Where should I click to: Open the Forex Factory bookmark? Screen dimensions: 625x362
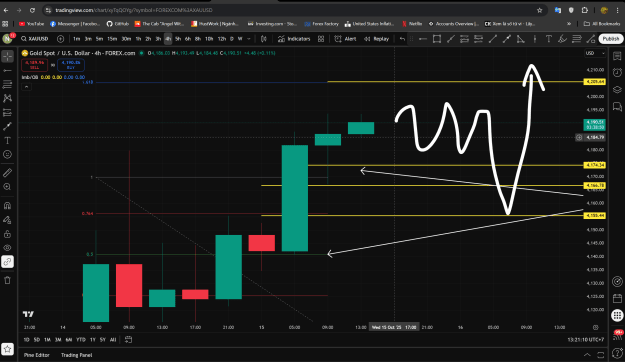[x=321, y=24]
